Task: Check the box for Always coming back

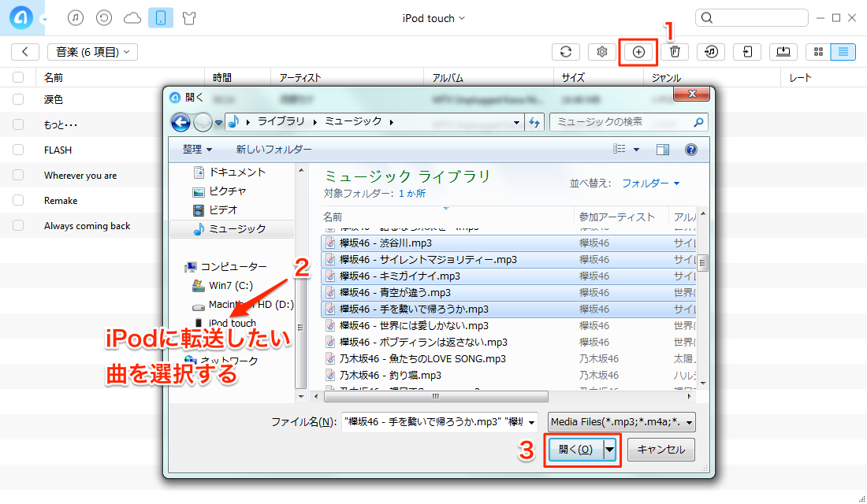Action: 18,225
